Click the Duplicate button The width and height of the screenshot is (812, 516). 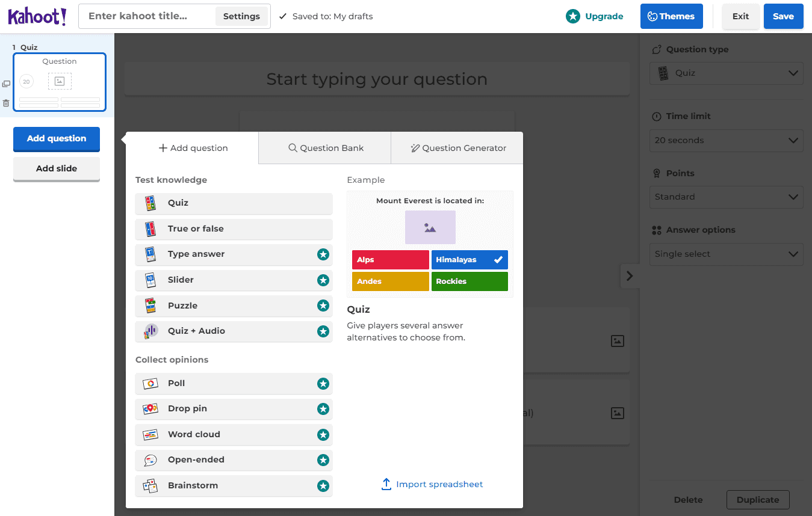758,500
